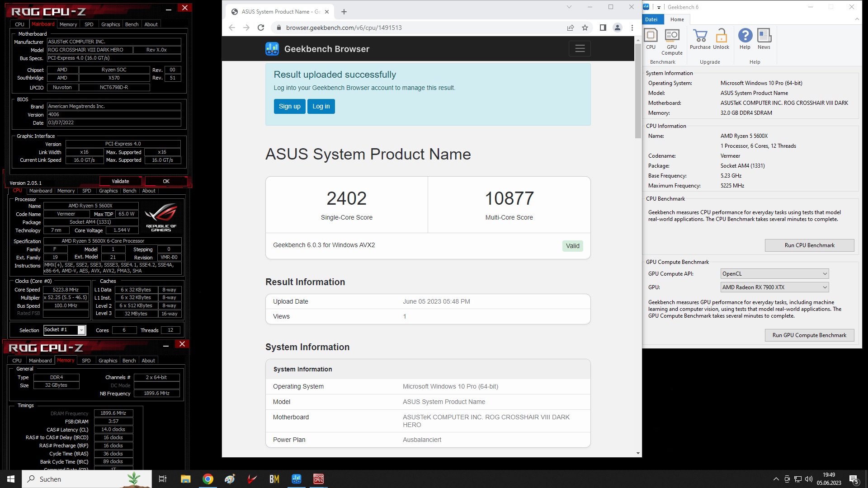Open volume control in system tray
868x488 pixels.
click(809, 479)
